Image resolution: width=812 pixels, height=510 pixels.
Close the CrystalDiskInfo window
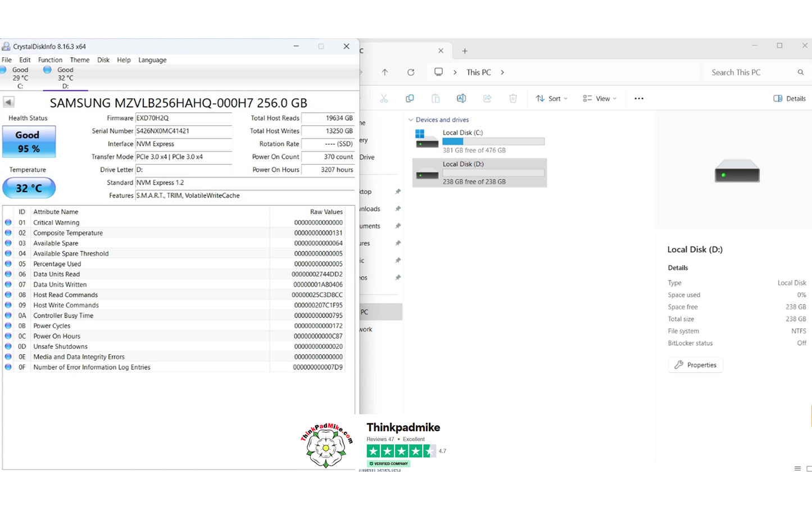[x=346, y=46]
